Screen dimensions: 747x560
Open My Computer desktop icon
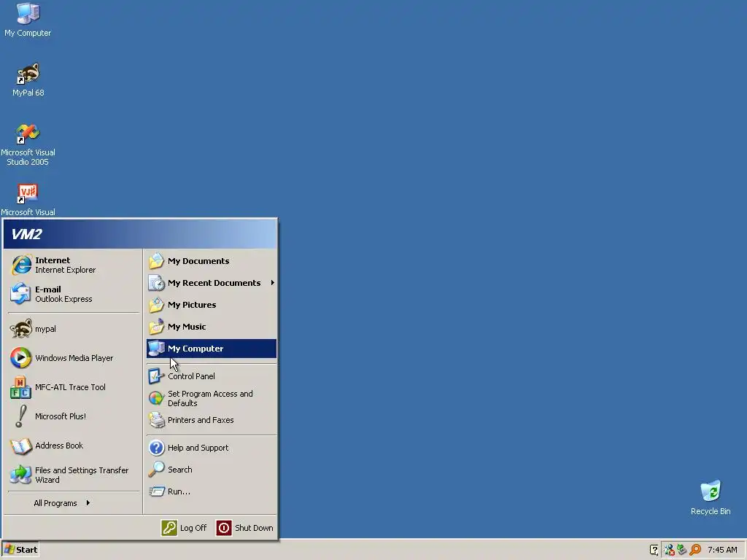tap(28, 20)
